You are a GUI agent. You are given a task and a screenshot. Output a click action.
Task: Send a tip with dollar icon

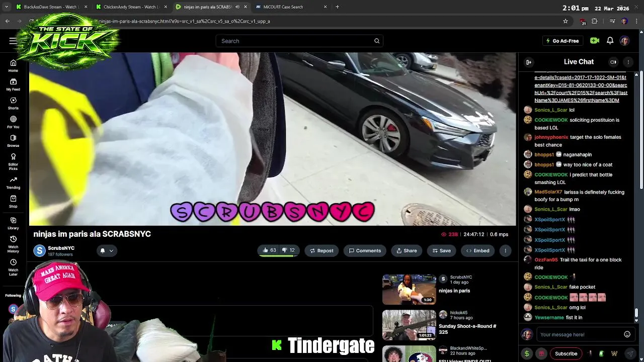527,353
